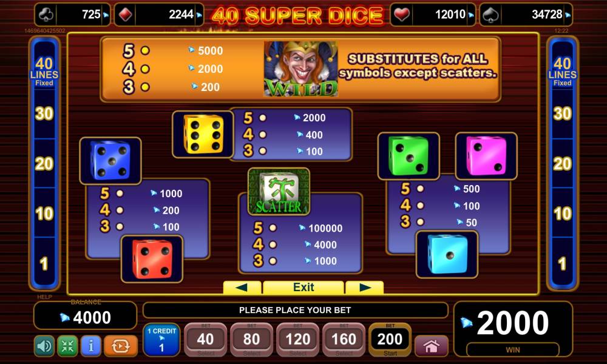
Task: Go to previous paytable page arrow
Action: click(242, 288)
